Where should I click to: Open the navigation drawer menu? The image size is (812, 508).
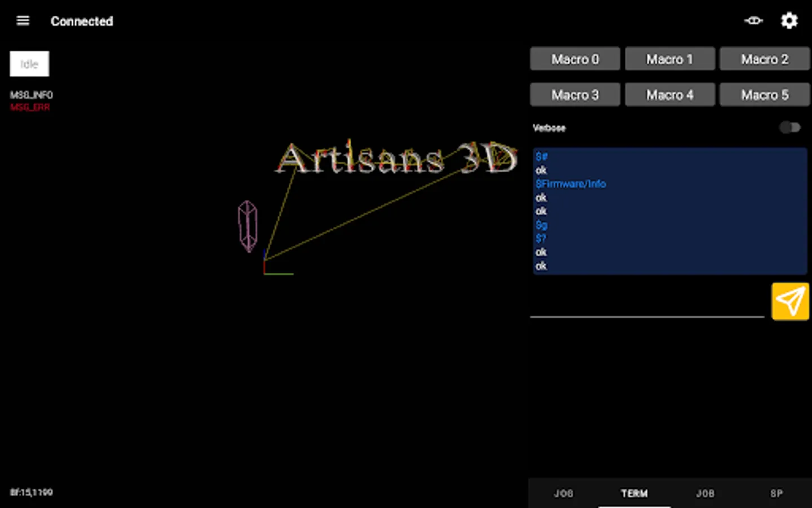[22, 20]
